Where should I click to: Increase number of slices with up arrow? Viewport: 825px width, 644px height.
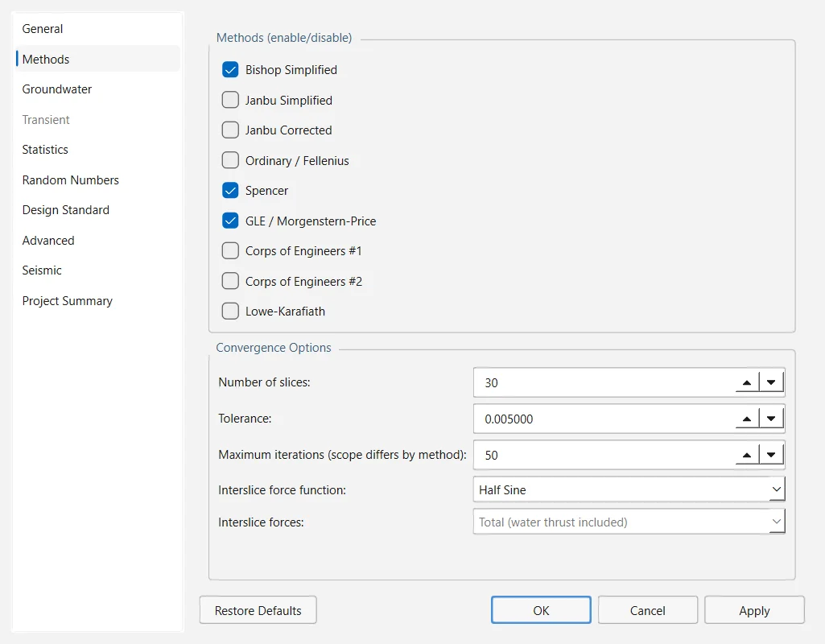(x=747, y=382)
